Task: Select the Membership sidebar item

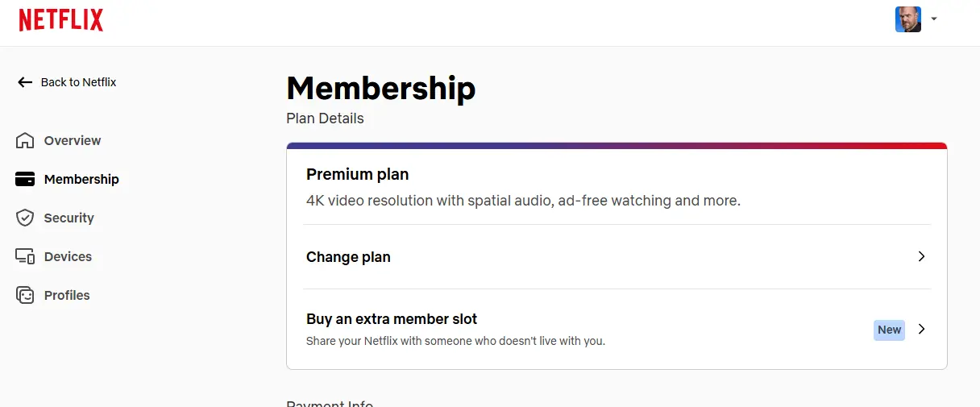Action: click(x=68, y=179)
